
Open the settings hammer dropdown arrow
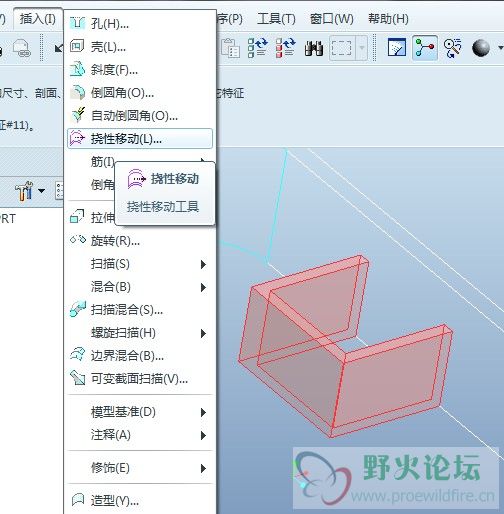pyautogui.click(x=41, y=191)
